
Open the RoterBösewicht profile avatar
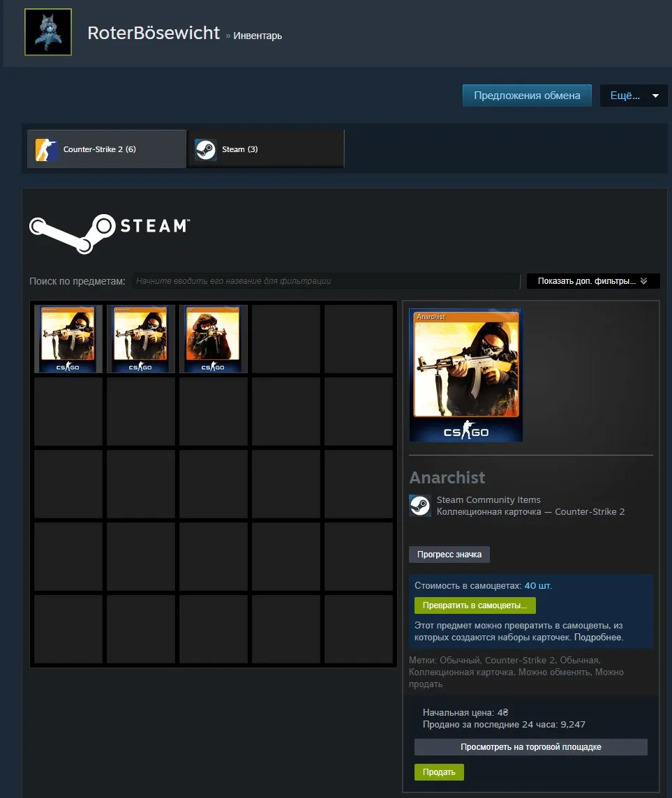pos(48,32)
